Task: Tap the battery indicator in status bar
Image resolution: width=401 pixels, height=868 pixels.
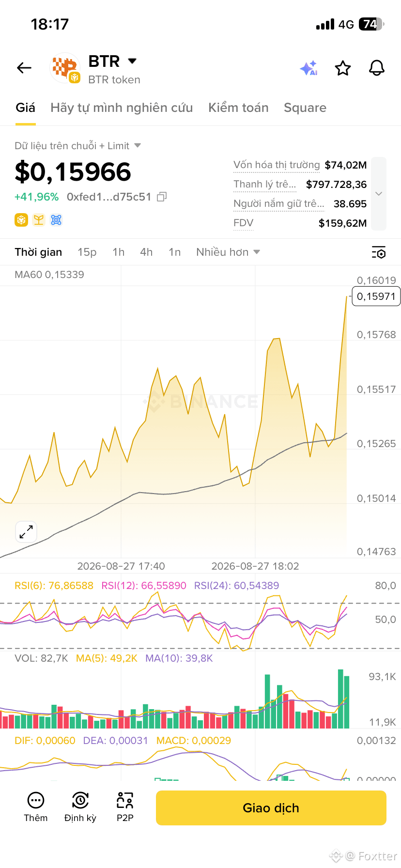Action: coord(371,24)
